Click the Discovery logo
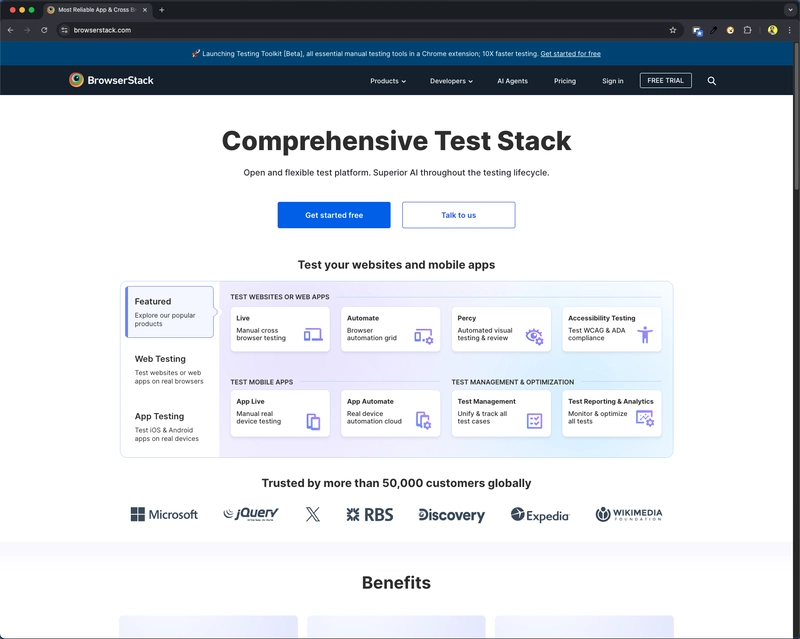The image size is (800, 639). point(452,515)
